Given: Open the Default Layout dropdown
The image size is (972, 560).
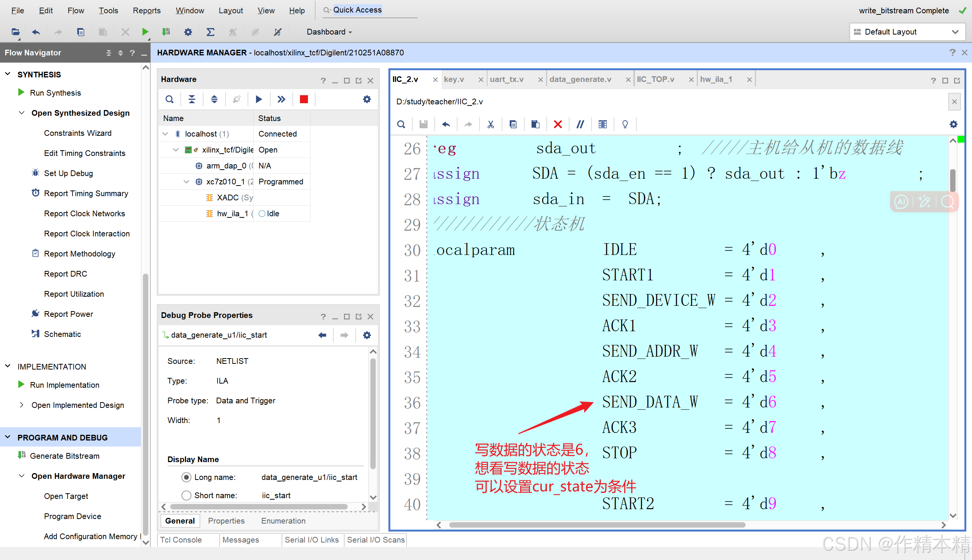Looking at the screenshot, I should (908, 32).
